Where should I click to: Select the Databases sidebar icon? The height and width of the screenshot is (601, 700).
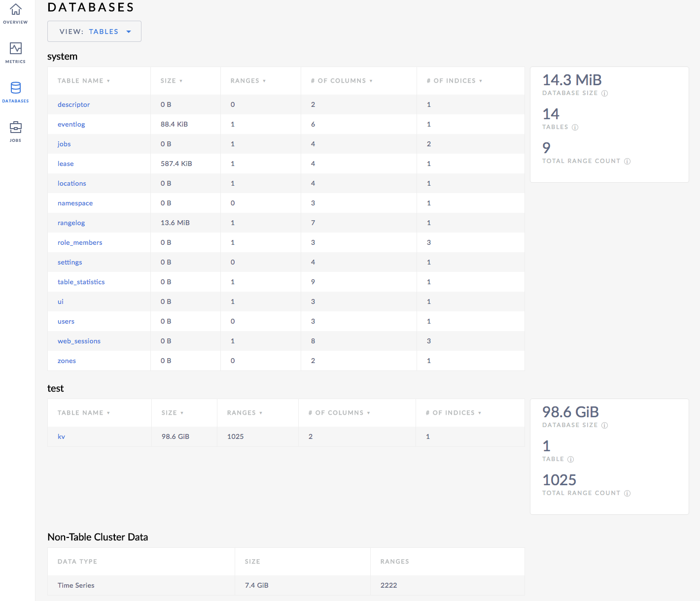(15, 90)
